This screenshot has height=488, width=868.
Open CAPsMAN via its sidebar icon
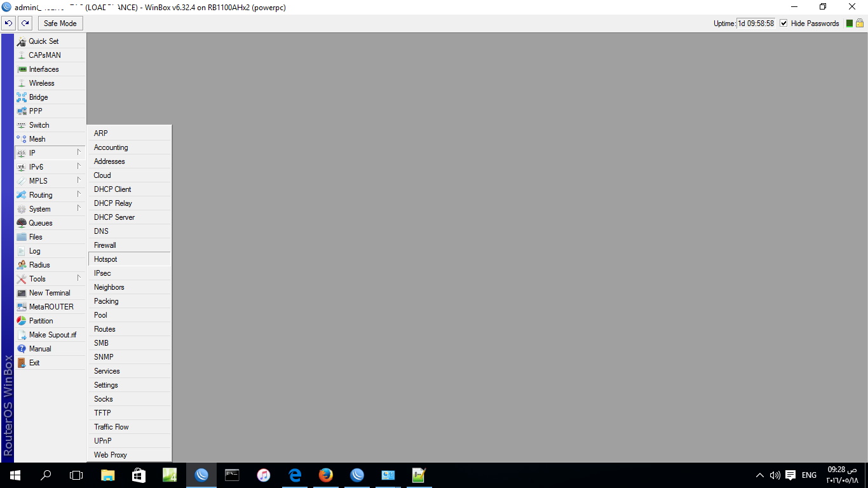[x=22, y=55]
